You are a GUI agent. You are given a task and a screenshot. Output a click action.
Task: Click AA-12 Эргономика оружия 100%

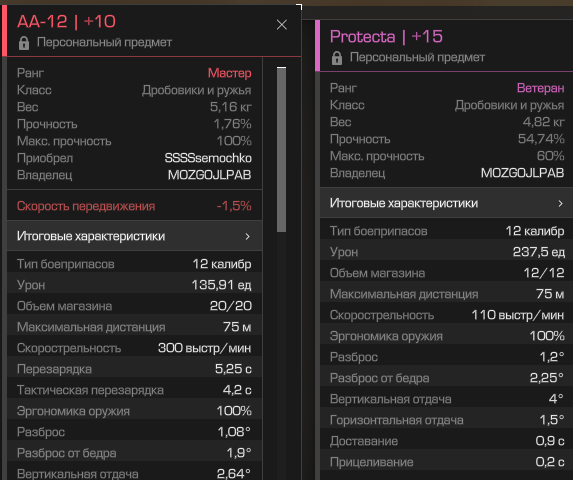coord(134,411)
